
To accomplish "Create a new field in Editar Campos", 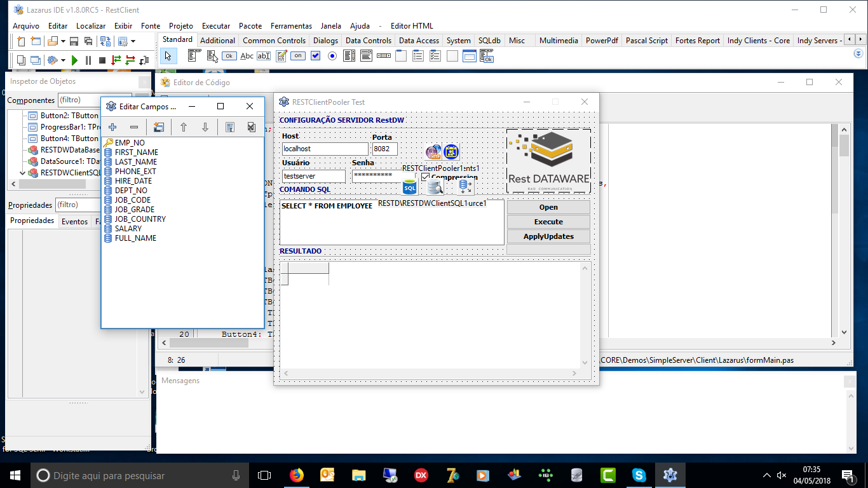I will tap(159, 127).
